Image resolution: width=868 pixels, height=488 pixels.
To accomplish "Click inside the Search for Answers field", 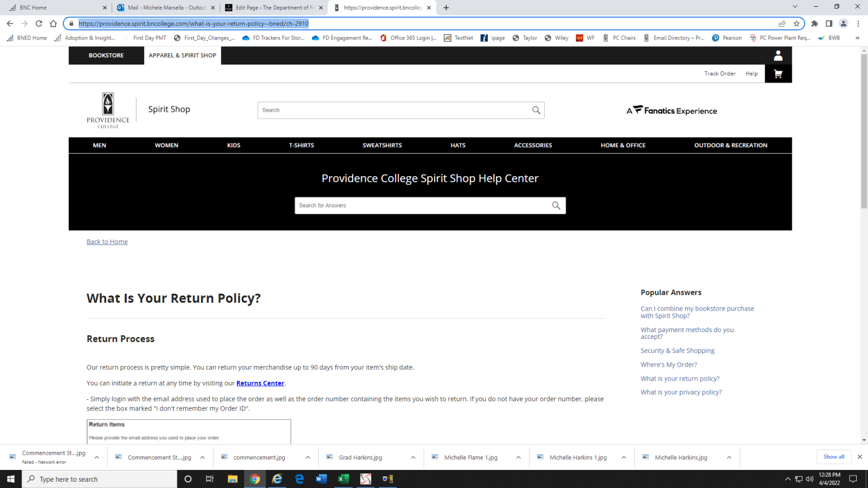I will (396, 205).
